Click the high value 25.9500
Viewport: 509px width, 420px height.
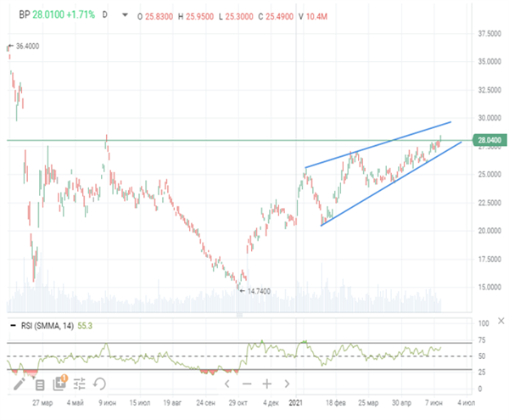click(x=199, y=16)
